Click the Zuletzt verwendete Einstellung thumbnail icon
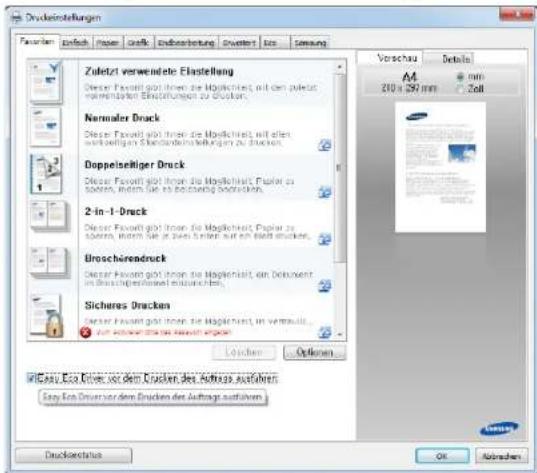This screenshot has height=473, width=537. [x=46, y=82]
